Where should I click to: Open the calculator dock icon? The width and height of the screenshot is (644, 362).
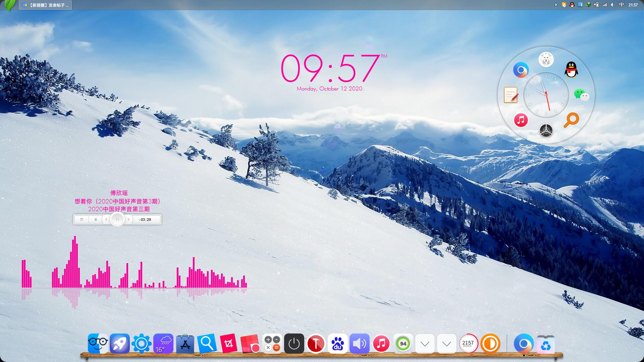coord(272,344)
